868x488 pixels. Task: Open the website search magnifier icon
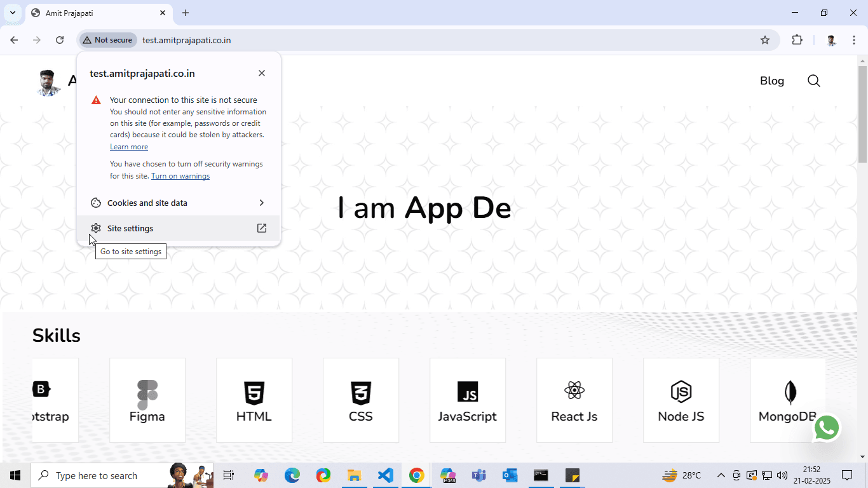[813, 81]
